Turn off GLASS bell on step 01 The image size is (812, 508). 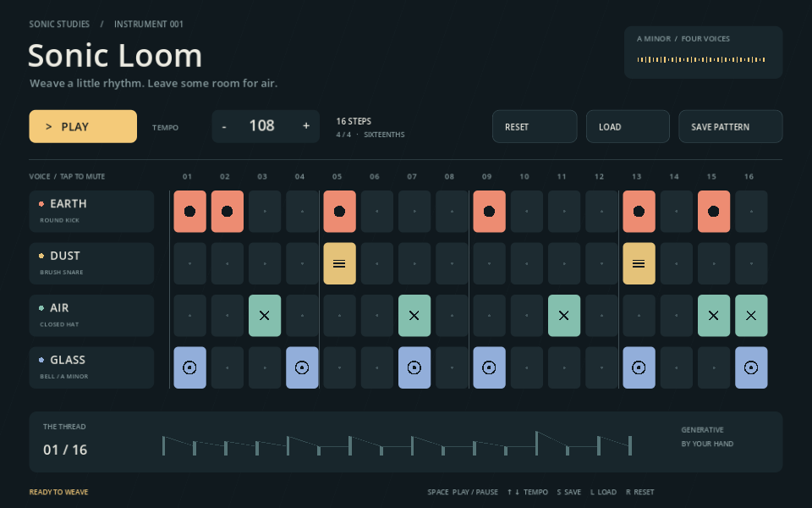190,367
